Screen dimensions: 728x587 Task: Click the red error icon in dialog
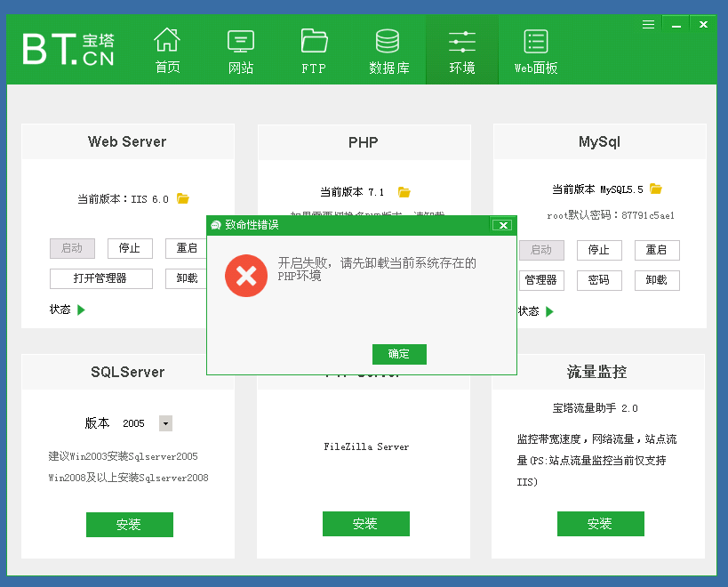click(x=246, y=276)
